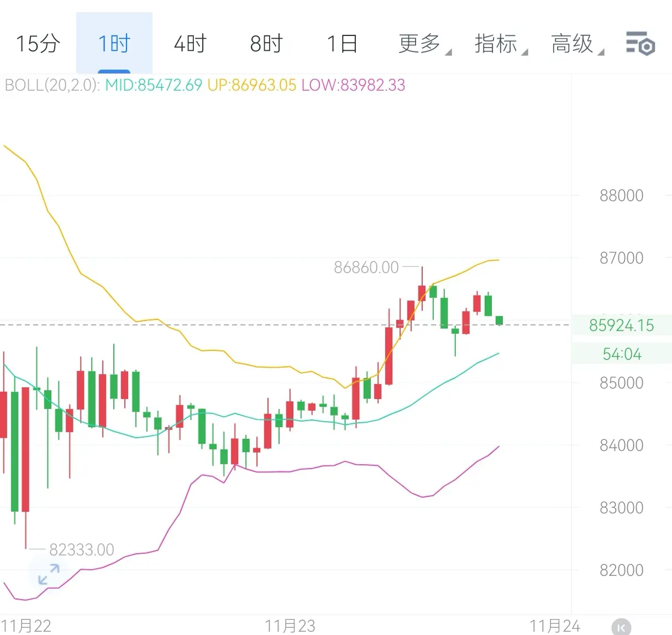The width and height of the screenshot is (672, 635).
Task: Switch to the 1日 timeframe tab
Action: [342, 44]
